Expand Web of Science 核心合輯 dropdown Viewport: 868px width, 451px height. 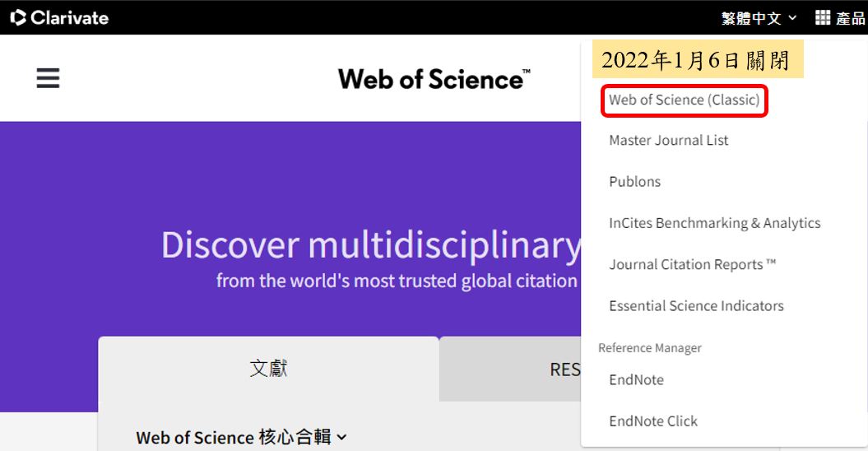pyautogui.click(x=242, y=437)
